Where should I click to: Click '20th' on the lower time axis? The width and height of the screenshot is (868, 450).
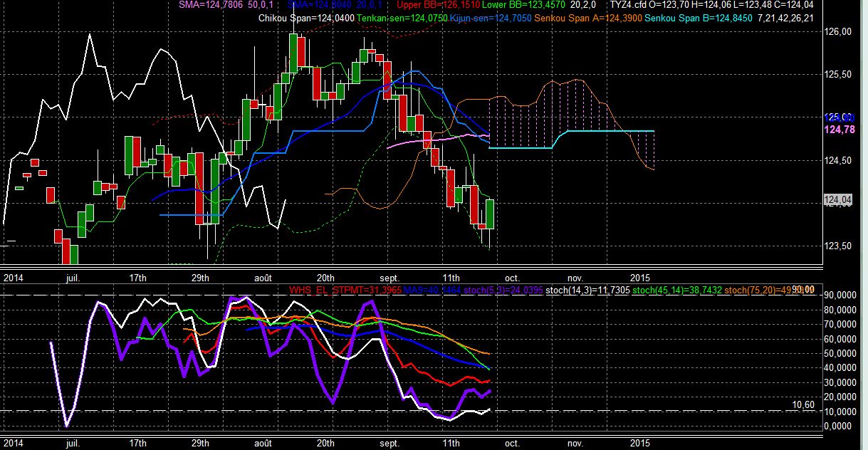[x=325, y=442]
